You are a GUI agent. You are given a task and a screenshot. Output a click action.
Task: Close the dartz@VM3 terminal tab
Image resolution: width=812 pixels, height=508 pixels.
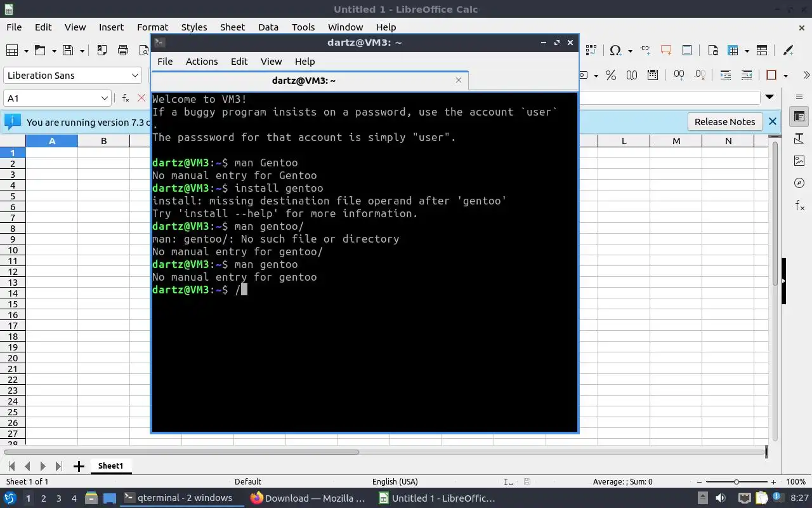pyautogui.click(x=459, y=80)
